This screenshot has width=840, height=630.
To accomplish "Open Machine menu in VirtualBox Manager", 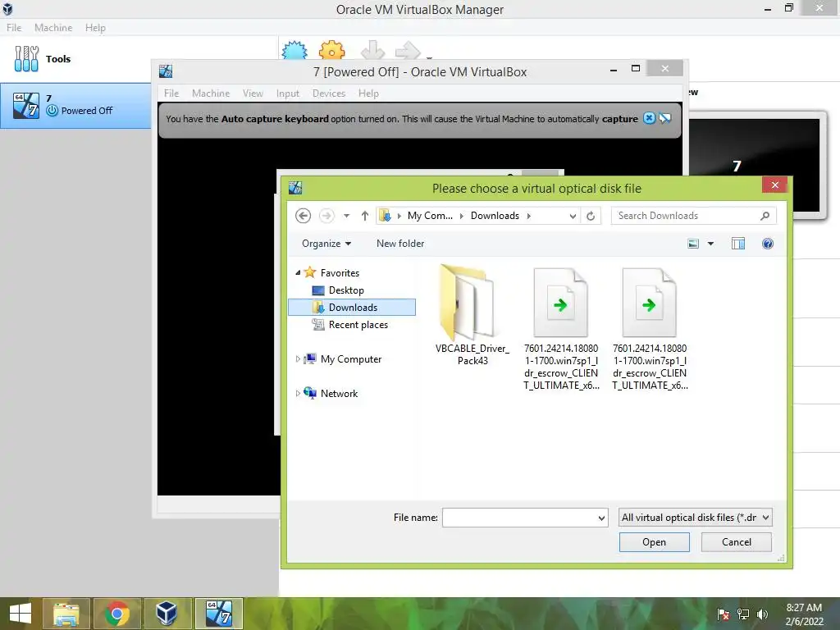I will pyautogui.click(x=53, y=27).
